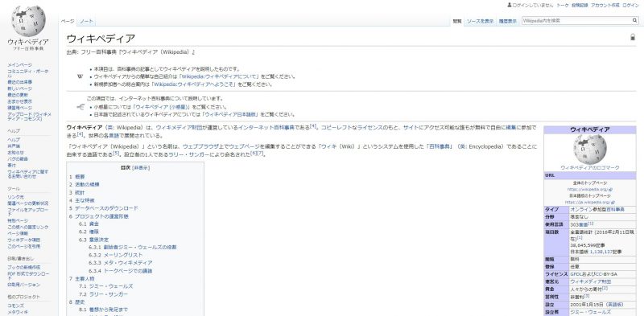
Task: Jump to contents entry 4 主な特徴
Action: point(82,200)
